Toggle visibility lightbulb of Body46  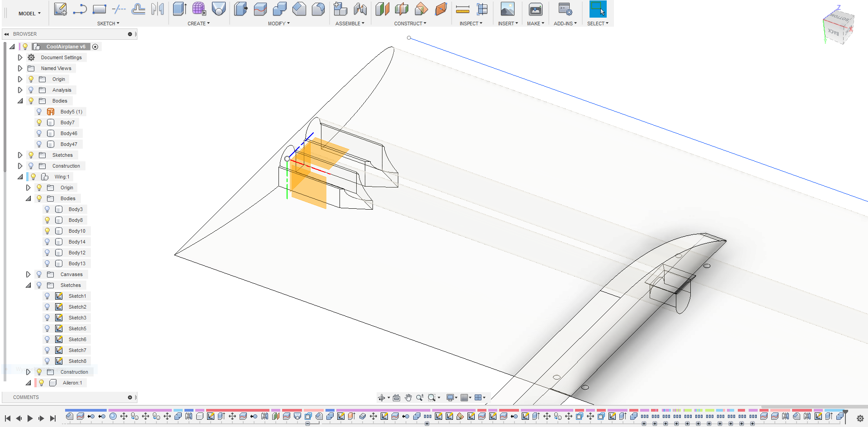tap(39, 133)
